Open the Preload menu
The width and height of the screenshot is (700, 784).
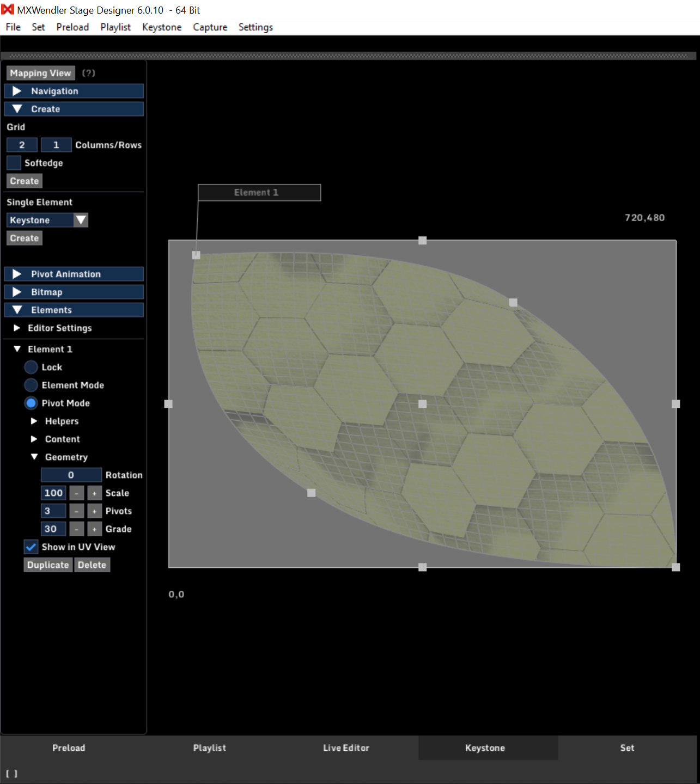(72, 27)
